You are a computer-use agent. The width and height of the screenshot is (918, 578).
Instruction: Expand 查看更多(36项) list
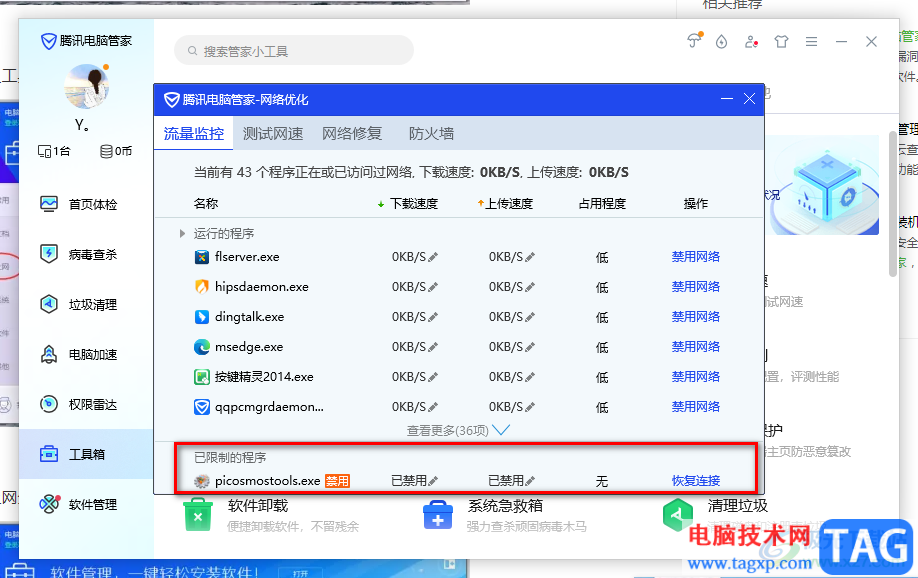coord(458,430)
